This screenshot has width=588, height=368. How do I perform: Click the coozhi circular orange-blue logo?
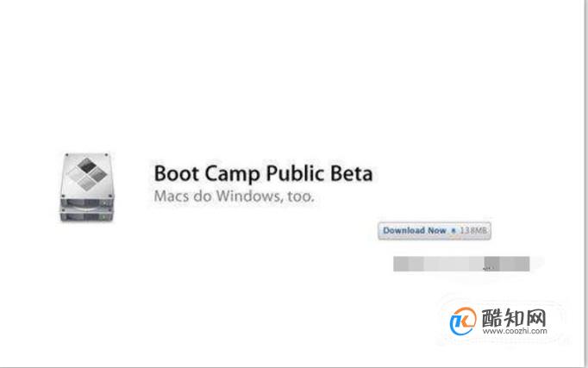pyautogui.click(x=463, y=321)
